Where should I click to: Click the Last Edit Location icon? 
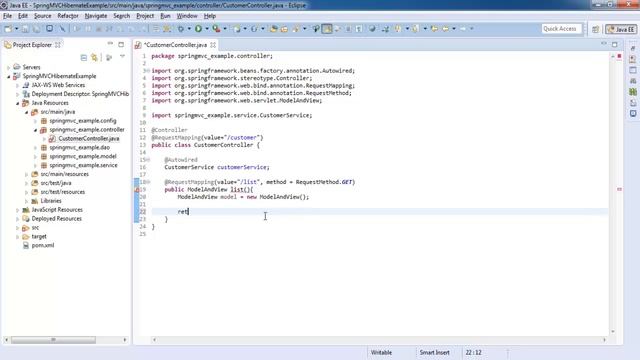pos(434,29)
